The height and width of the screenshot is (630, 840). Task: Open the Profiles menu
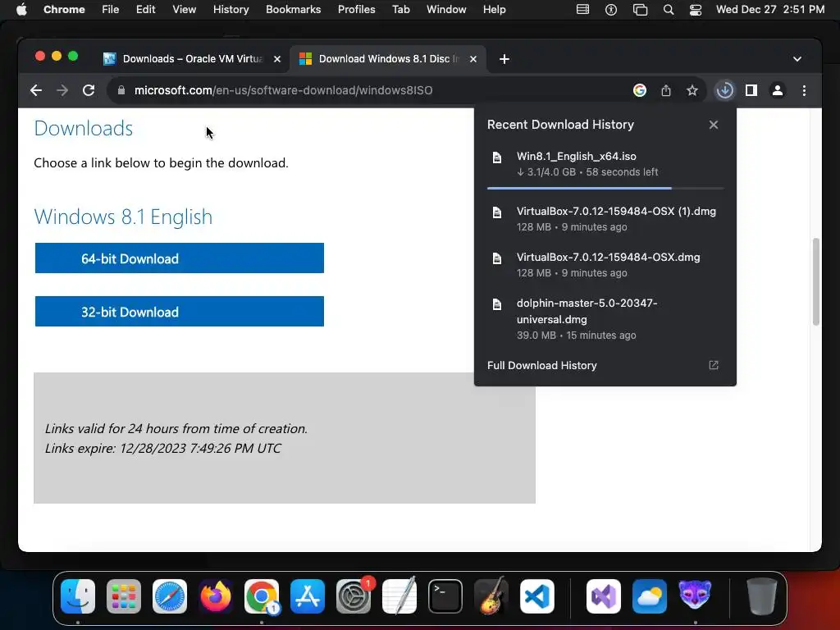(356, 10)
